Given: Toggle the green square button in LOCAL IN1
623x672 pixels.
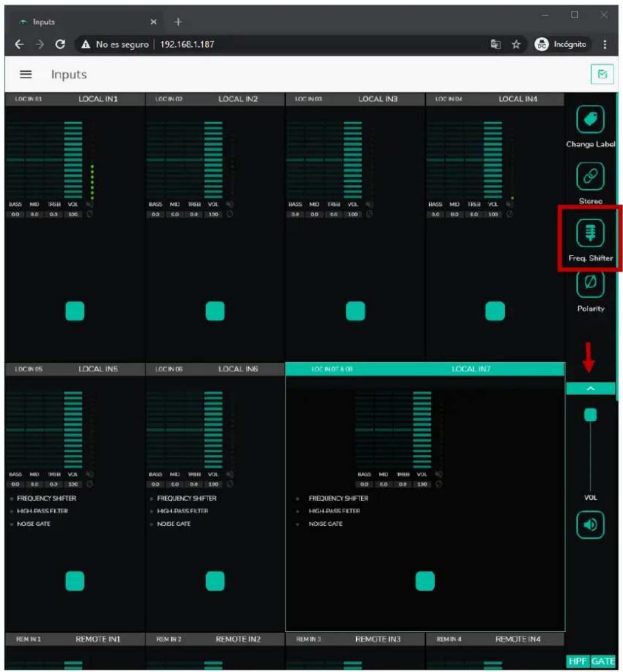Looking at the screenshot, I should [75, 311].
